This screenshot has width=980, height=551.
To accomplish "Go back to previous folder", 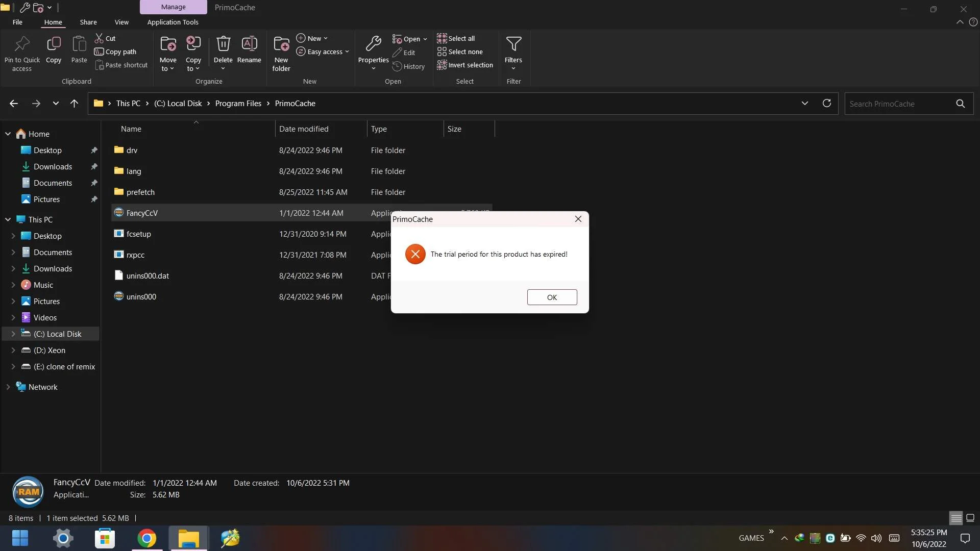I will [x=14, y=104].
